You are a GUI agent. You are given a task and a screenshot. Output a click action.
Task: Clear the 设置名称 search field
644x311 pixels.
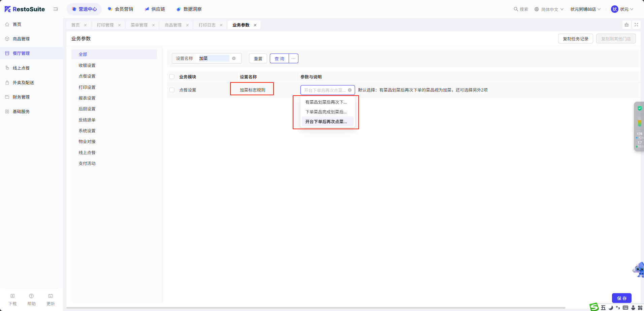(x=234, y=58)
